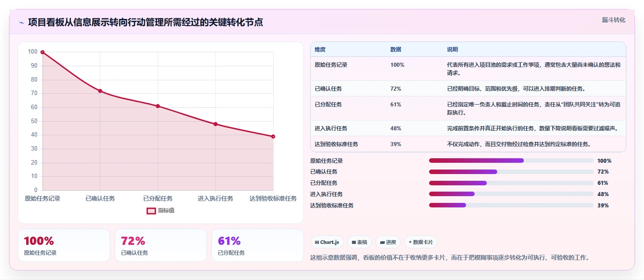Click the chart data point at 进入执行任务
Image resolution: width=644 pixels, height=280 pixels.
point(215,124)
